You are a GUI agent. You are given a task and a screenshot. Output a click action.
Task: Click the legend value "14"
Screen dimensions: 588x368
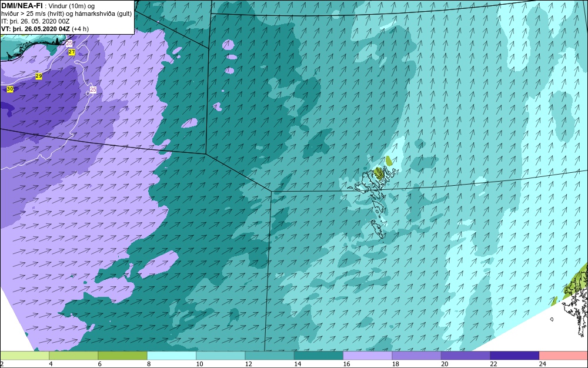298,364
